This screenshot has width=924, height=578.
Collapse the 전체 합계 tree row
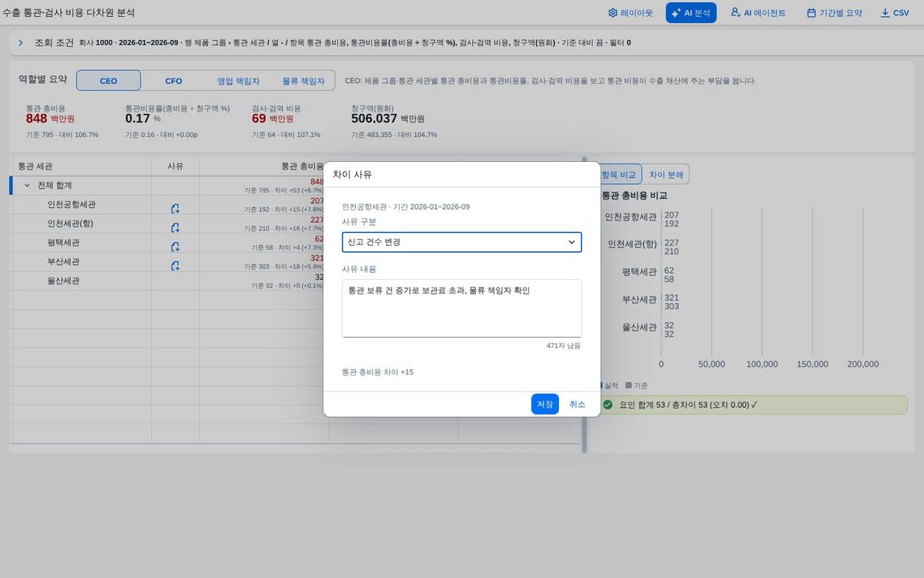click(x=27, y=186)
